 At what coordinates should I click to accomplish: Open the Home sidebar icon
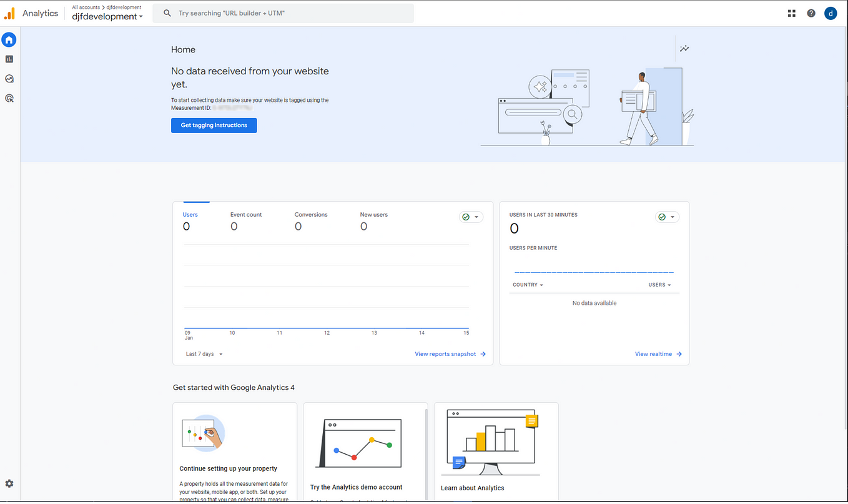coord(9,40)
